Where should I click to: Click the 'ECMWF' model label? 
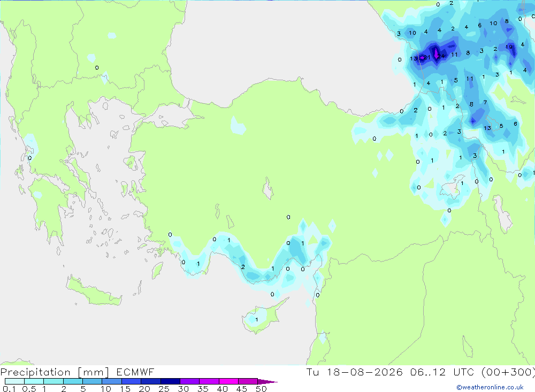(x=135, y=372)
